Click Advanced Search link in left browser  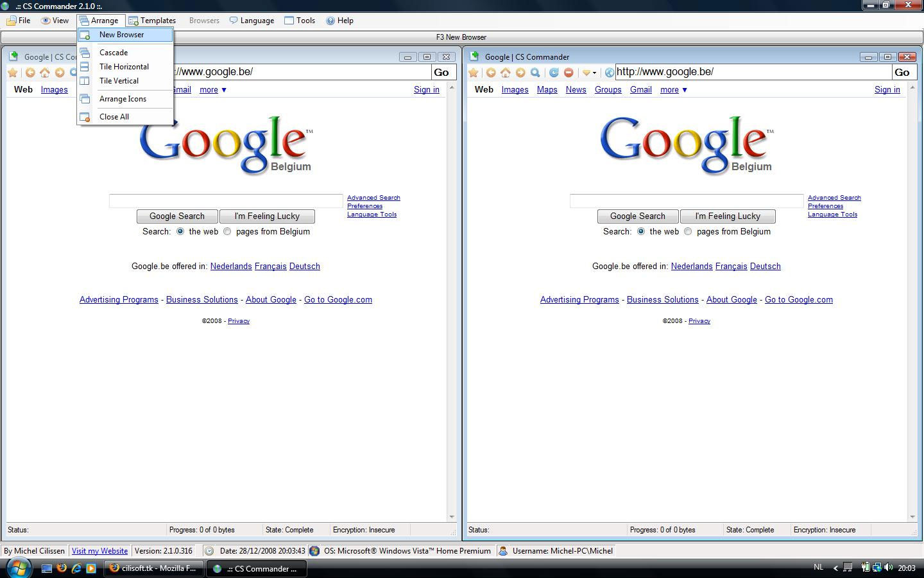373,198
